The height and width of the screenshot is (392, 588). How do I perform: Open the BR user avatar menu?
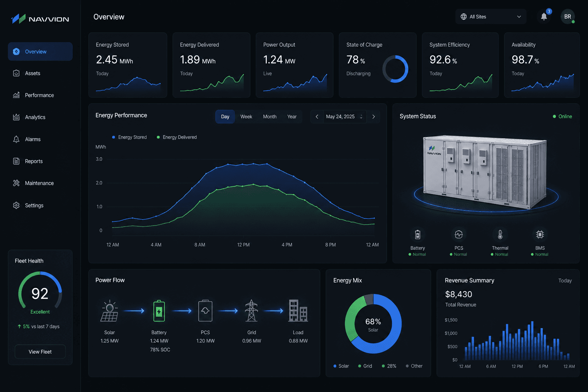coord(568,16)
